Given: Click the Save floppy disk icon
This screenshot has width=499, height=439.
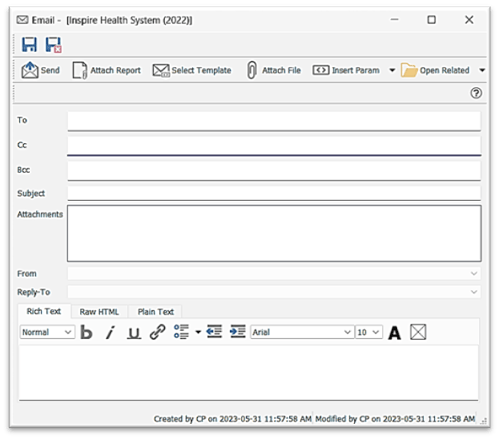Looking at the screenshot, I should pyautogui.click(x=29, y=44).
